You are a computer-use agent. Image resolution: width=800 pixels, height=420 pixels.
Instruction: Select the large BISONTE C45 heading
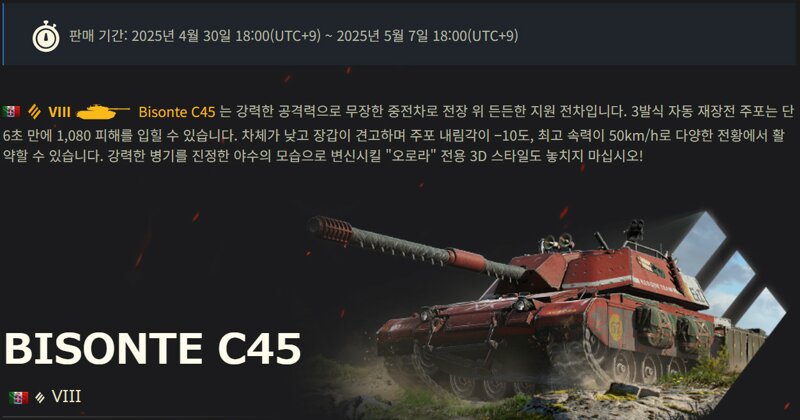click(x=153, y=349)
